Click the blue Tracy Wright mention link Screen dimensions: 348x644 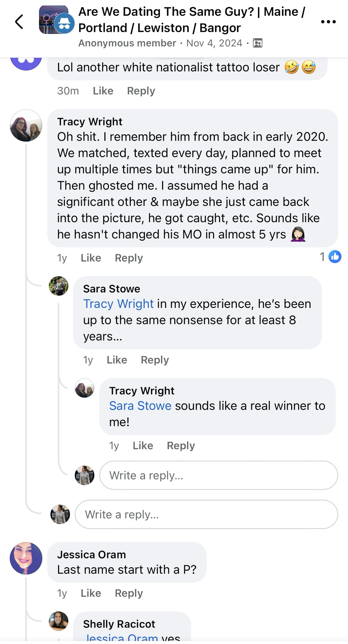click(118, 304)
